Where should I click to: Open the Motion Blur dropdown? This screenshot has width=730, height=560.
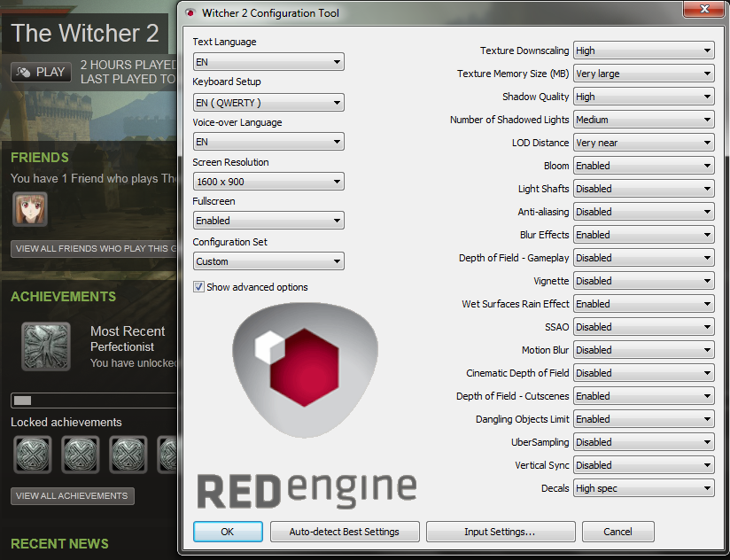[x=644, y=350]
